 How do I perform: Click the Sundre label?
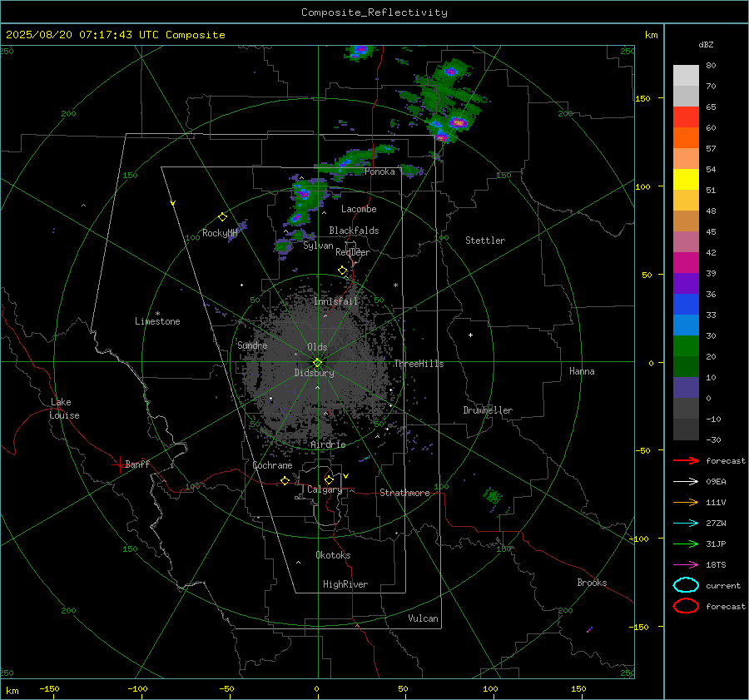click(252, 345)
